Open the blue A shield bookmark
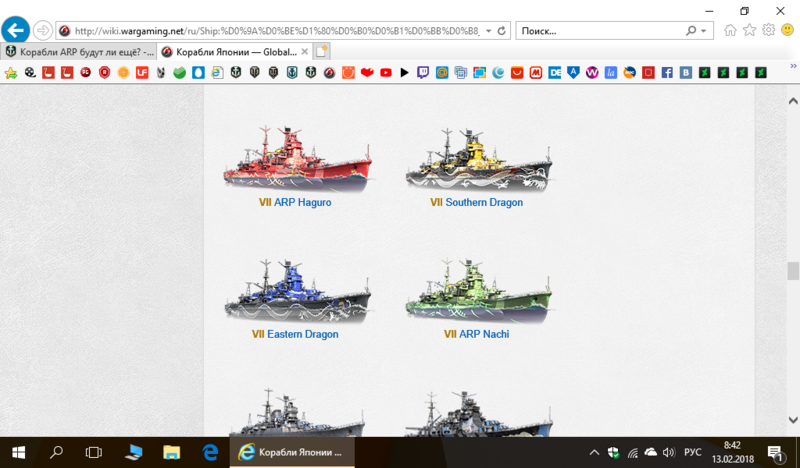The image size is (800, 468). point(573,73)
